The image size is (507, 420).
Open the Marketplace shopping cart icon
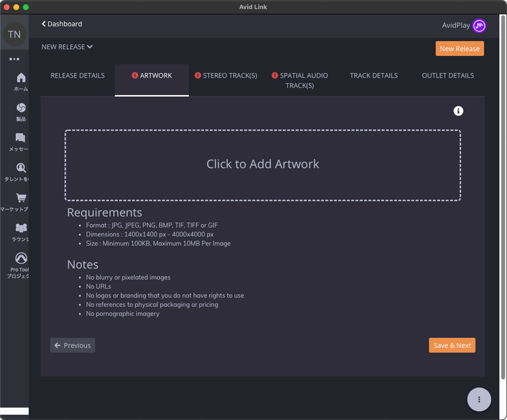(21, 198)
